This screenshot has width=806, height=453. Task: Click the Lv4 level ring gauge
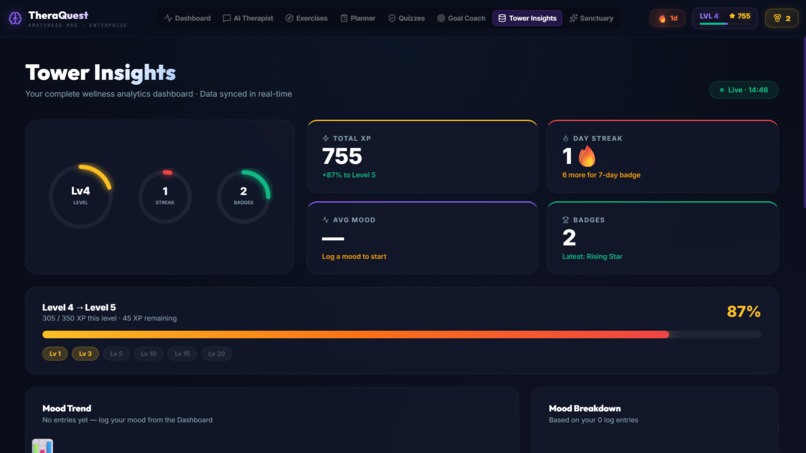coord(81,196)
